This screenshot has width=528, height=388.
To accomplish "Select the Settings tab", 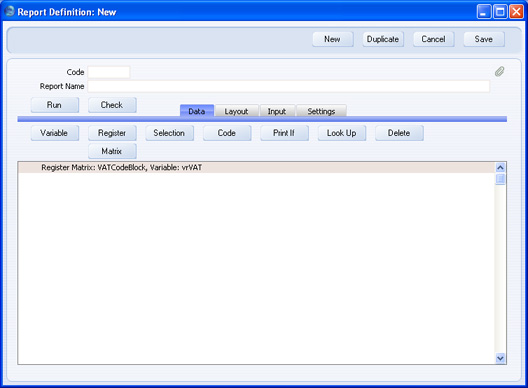I will [x=321, y=111].
